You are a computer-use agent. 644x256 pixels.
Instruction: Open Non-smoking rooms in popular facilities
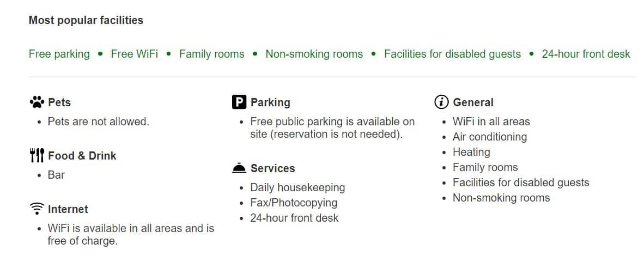click(314, 54)
